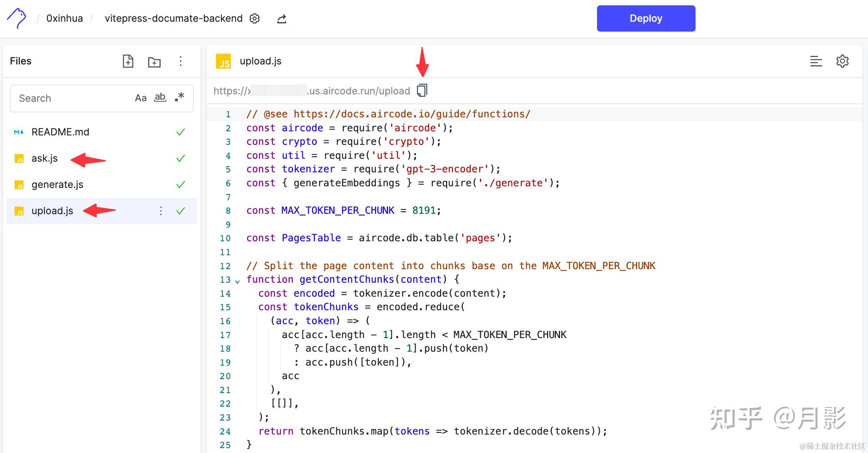Screen dimensions: 868x453
Task: Click the format code lines icon
Action: point(816,61)
